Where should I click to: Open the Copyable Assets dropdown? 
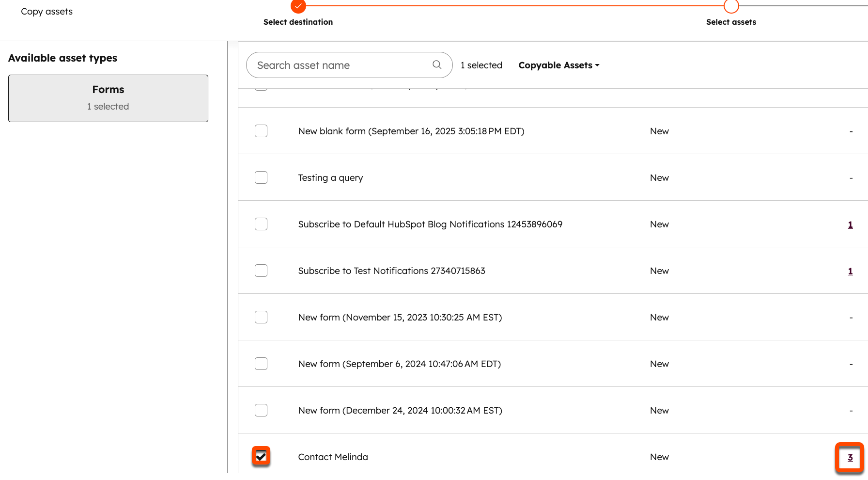(x=558, y=65)
